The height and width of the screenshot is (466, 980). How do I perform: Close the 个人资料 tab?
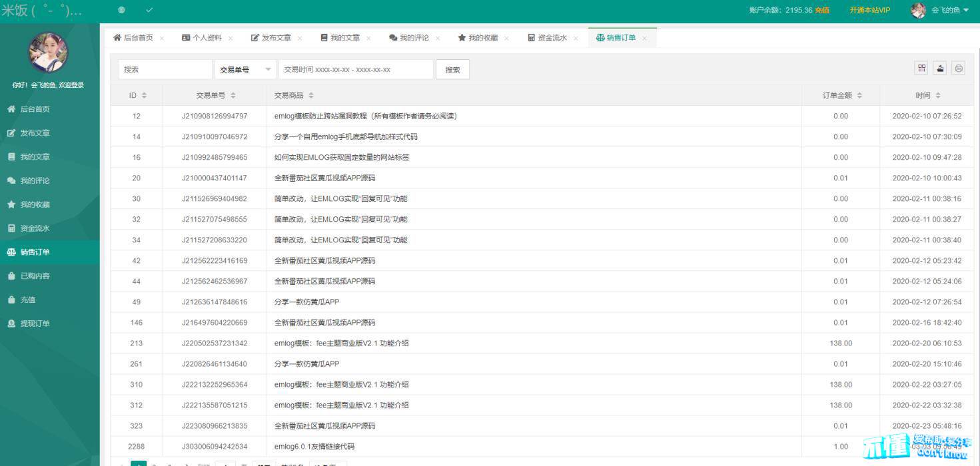[231, 39]
